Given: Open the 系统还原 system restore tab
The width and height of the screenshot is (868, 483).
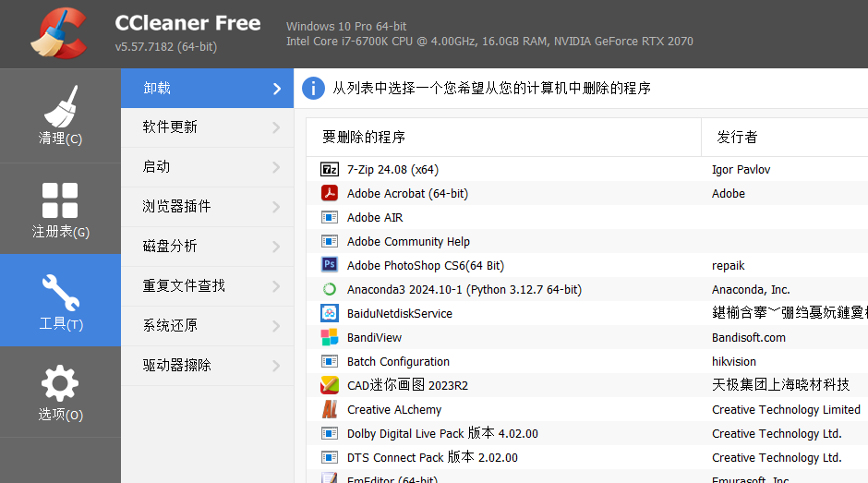Looking at the screenshot, I should (x=207, y=326).
